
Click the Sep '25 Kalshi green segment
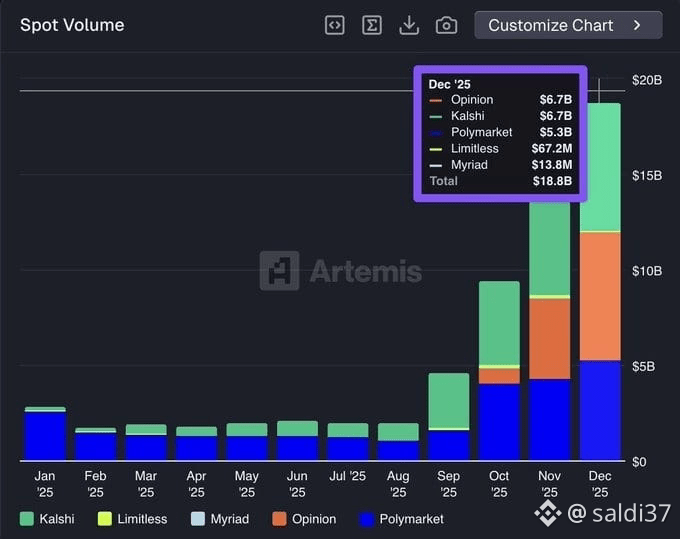point(449,400)
